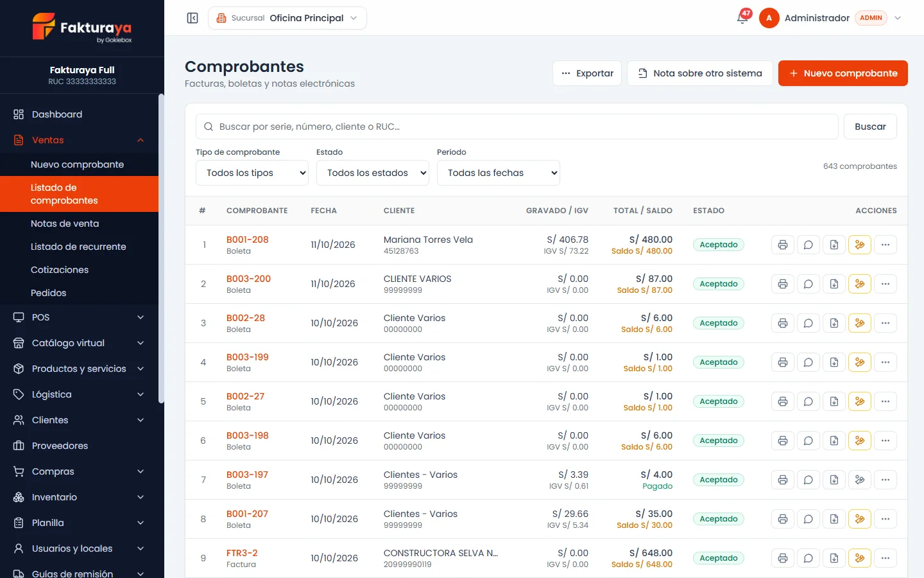Image resolution: width=924 pixels, height=578 pixels.
Task: Click the payment icon for B003-197
Action: (x=860, y=480)
